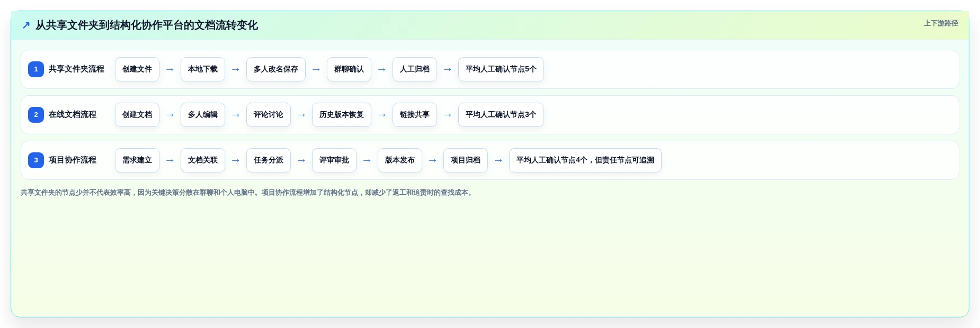Select the number 2 badge for 在线文档流程
This screenshot has height=328, width=980.
click(x=36, y=115)
